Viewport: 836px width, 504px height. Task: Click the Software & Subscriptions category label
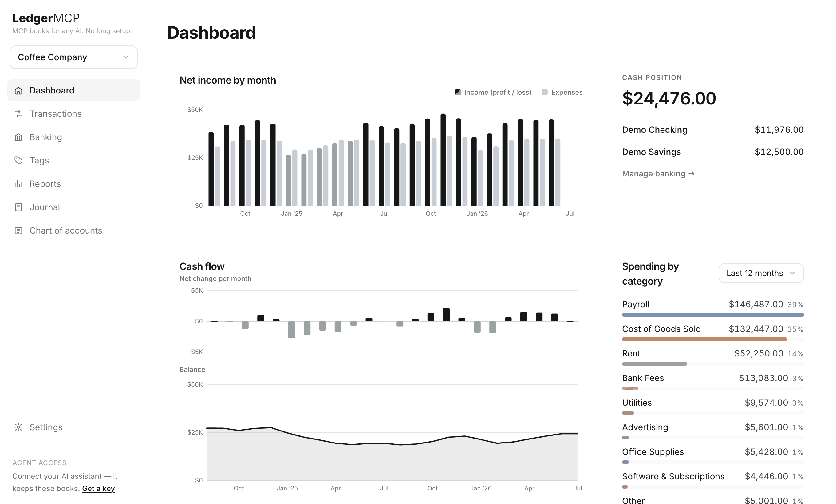pos(673,477)
